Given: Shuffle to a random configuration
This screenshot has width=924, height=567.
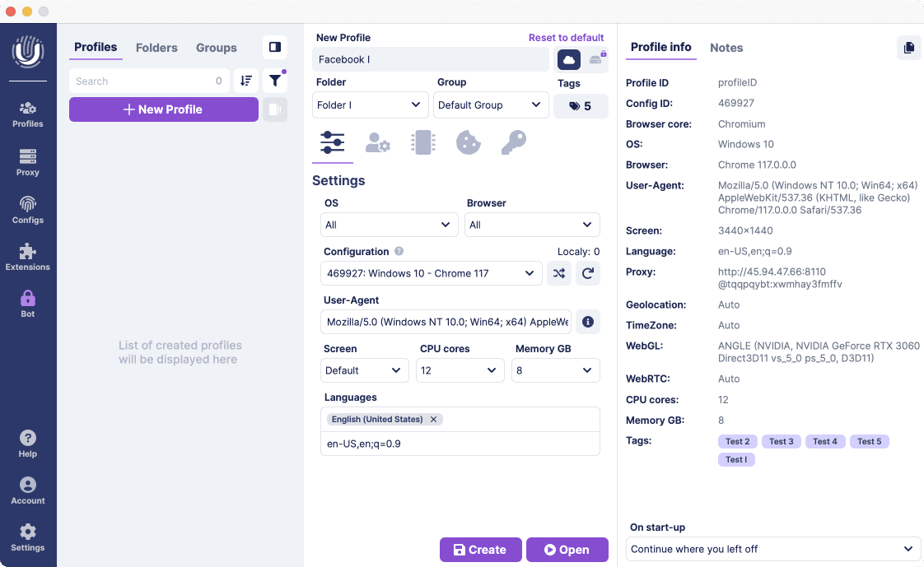Looking at the screenshot, I should pyautogui.click(x=558, y=273).
